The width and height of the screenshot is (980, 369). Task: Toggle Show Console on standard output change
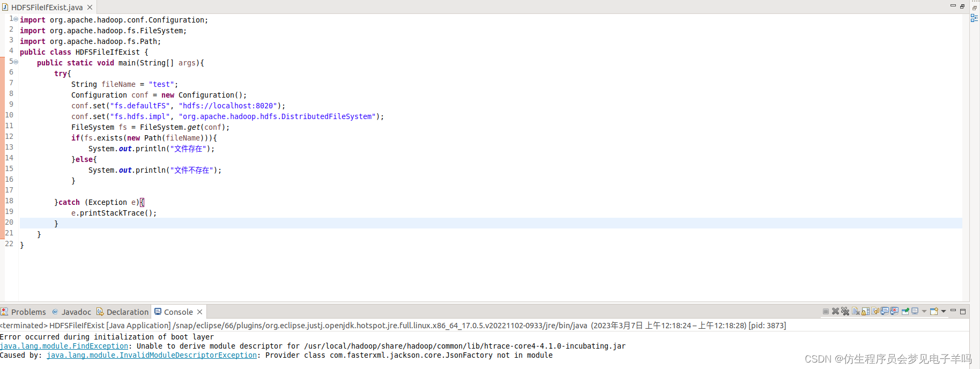tap(885, 311)
